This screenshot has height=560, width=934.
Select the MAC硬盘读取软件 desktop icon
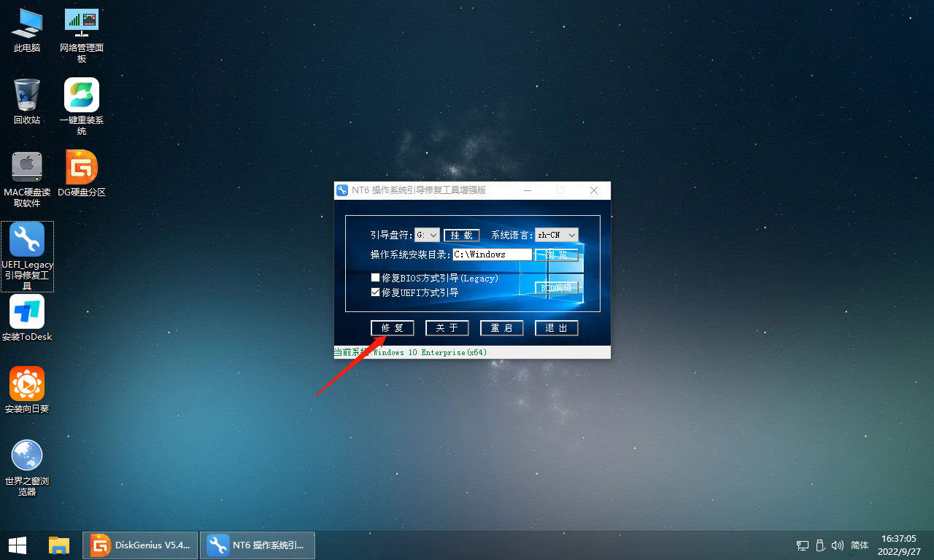(27, 168)
